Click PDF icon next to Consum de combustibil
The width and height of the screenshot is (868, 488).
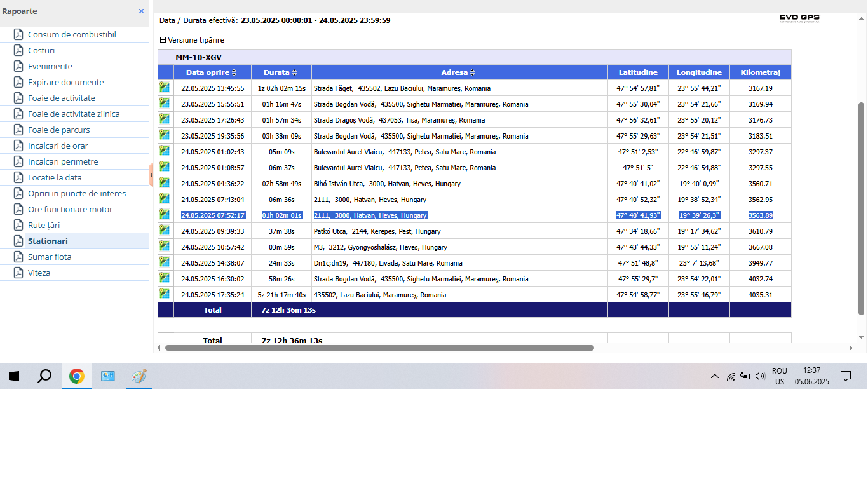[19, 34]
